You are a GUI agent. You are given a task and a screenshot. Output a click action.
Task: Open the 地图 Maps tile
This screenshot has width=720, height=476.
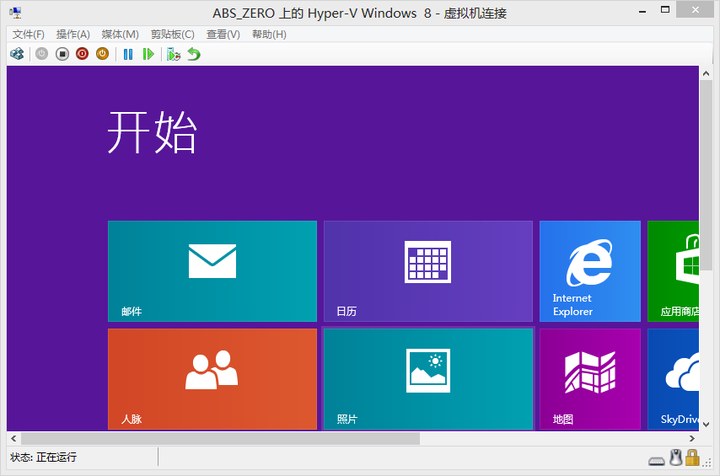click(590, 379)
